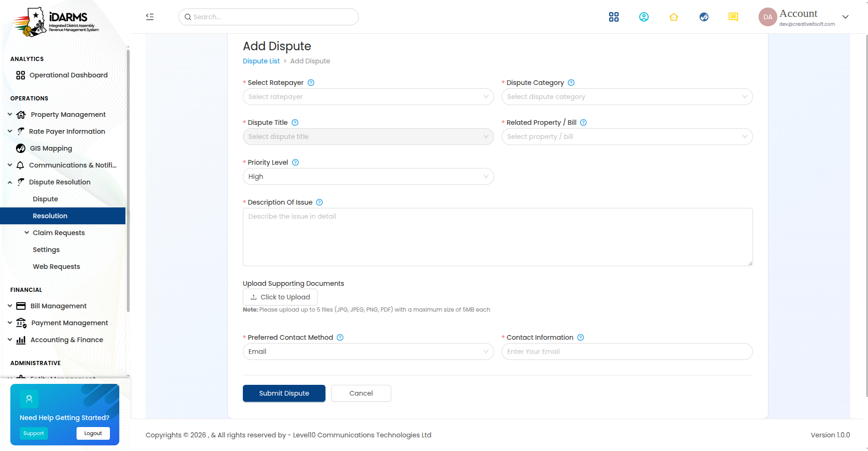Show help icon beside Preferred Contact Method
The width and height of the screenshot is (868, 451).
tap(340, 337)
